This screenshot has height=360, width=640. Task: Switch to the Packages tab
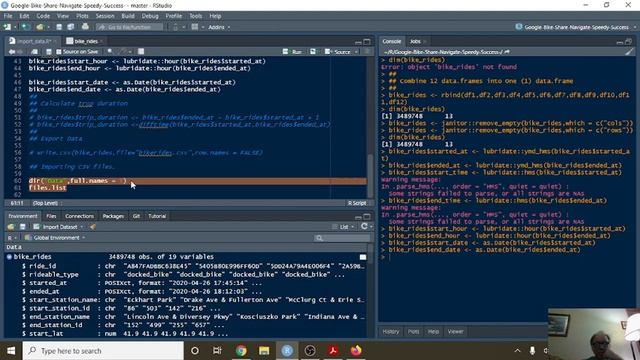pyautogui.click(x=113, y=216)
